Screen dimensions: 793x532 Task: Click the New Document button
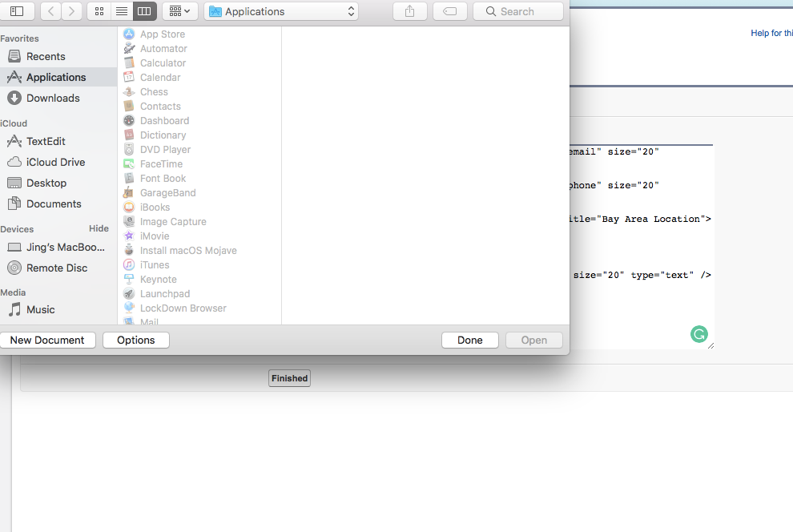47,340
